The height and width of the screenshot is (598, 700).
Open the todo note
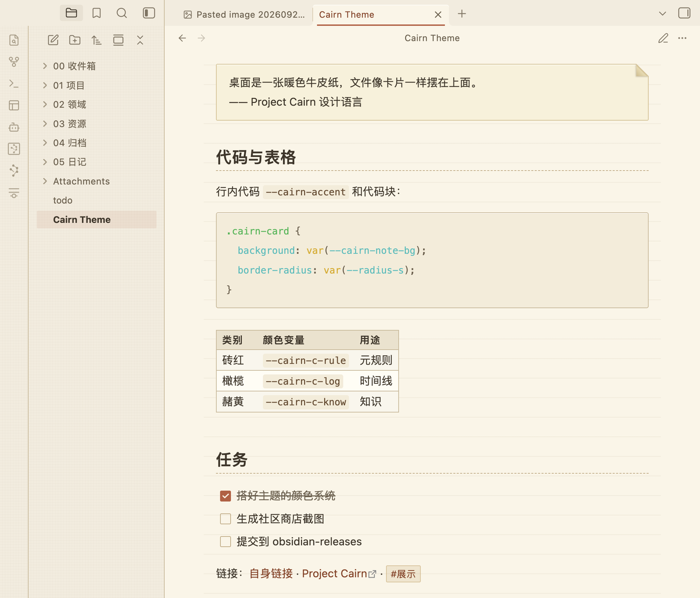96,200
